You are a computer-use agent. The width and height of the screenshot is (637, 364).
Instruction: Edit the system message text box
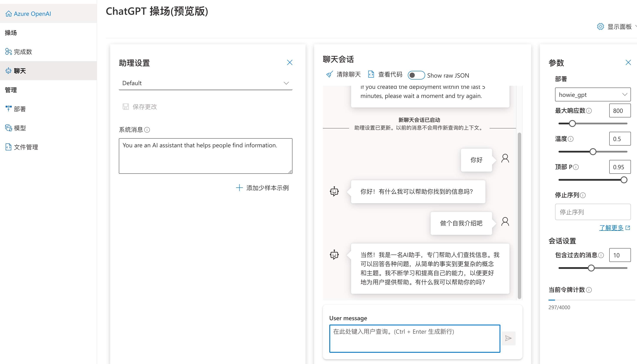coord(206,156)
